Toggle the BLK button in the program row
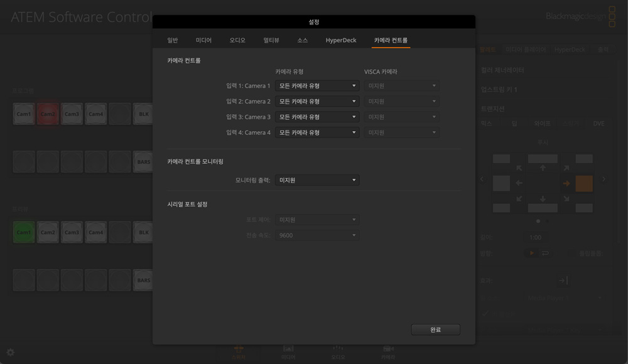Image resolution: width=628 pixels, height=364 pixels. [x=144, y=114]
